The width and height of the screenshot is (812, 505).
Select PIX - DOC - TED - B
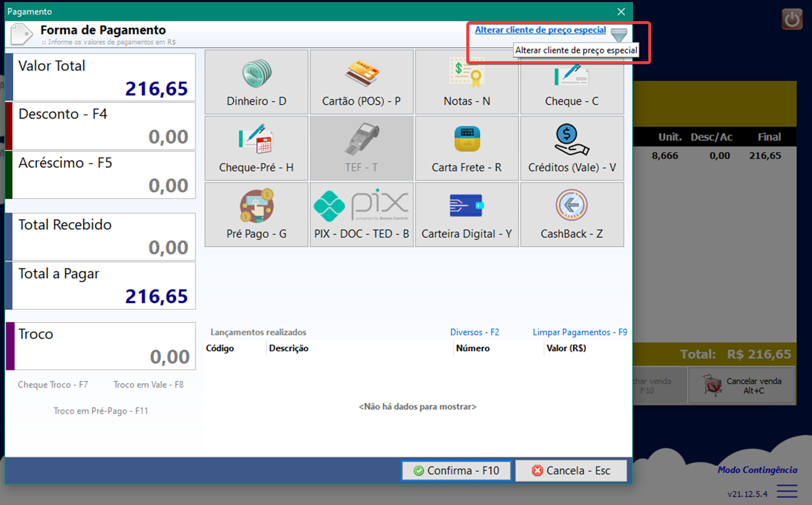(361, 215)
